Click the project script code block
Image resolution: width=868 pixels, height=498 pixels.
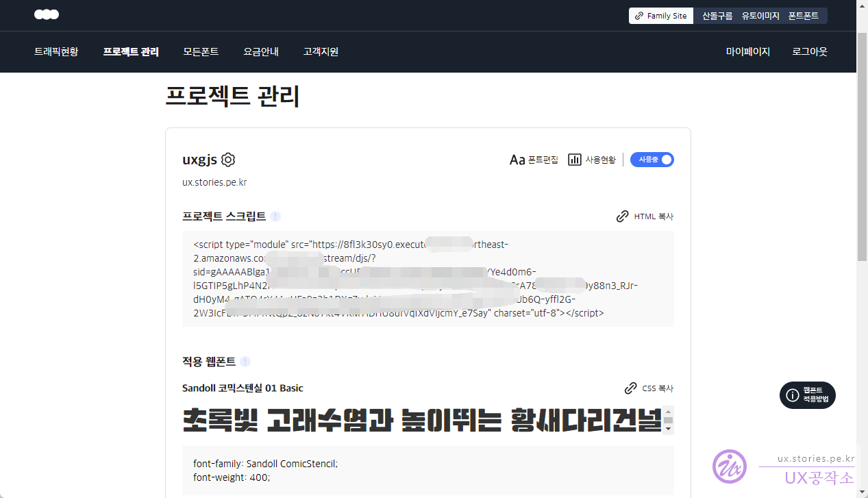pos(428,279)
